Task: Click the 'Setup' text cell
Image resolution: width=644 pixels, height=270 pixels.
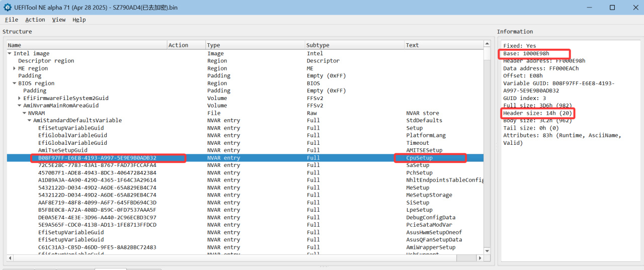Action: [415, 128]
